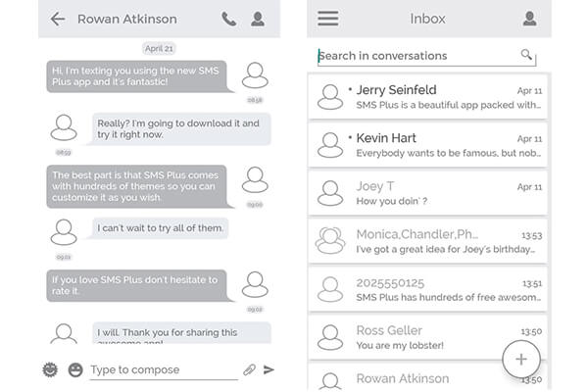Select the message 'Really? I'm going to download'

tap(180, 129)
